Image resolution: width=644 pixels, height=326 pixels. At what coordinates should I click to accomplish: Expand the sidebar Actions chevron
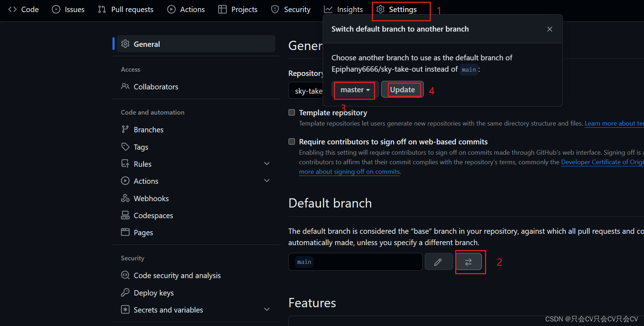click(267, 181)
